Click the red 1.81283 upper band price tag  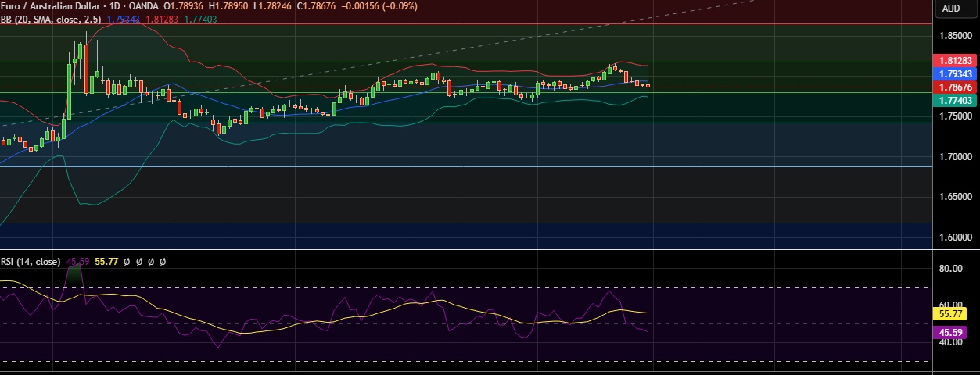955,60
